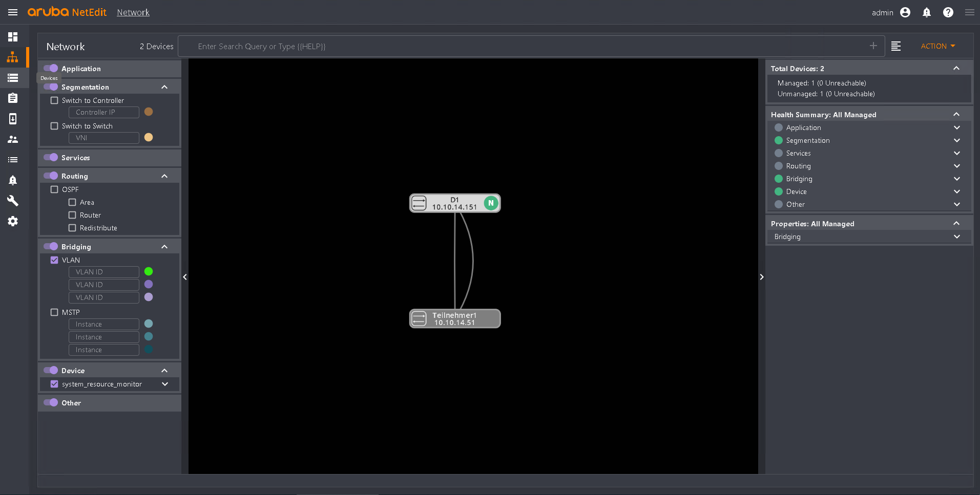Click the text alignment legend icon

[895, 46]
